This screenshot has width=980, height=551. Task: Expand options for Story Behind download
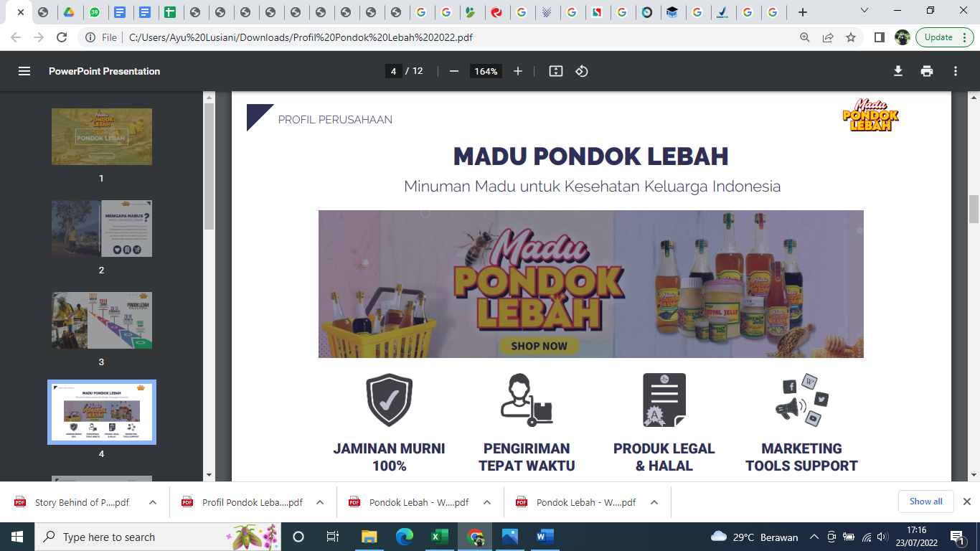click(x=153, y=502)
